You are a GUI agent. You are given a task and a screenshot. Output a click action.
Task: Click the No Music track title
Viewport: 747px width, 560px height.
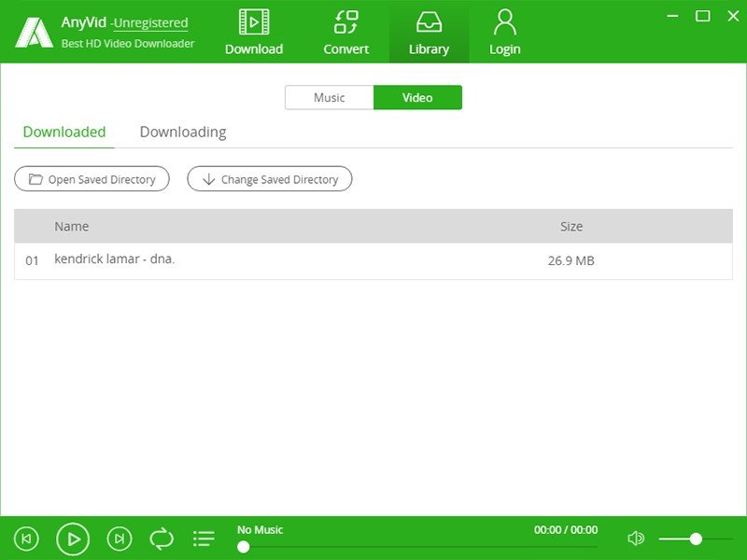point(261,529)
